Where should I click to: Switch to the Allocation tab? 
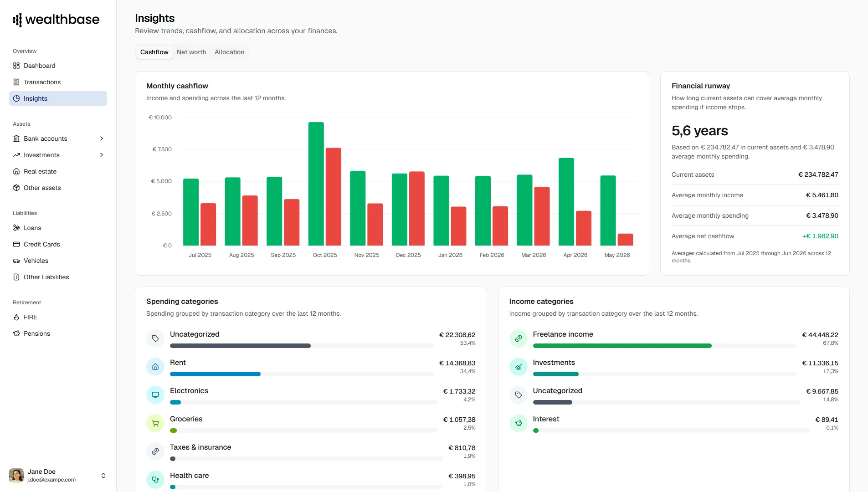click(229, 52)
